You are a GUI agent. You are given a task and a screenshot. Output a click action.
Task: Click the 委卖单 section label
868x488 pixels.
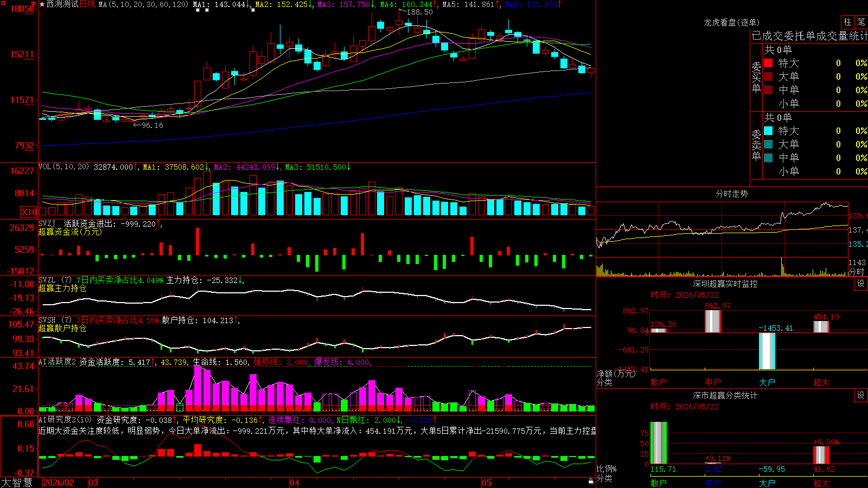click(756, 145)
